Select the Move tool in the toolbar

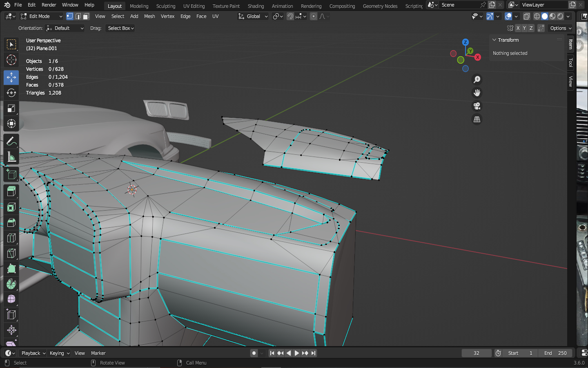pyautogui.click(x=11, y=77)
